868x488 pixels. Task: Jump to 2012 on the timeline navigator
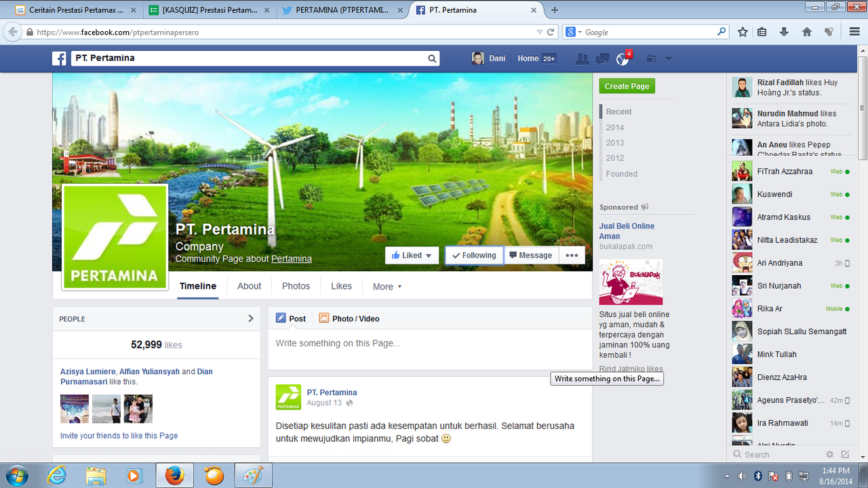pyautogui.click(x=615, y=159)
